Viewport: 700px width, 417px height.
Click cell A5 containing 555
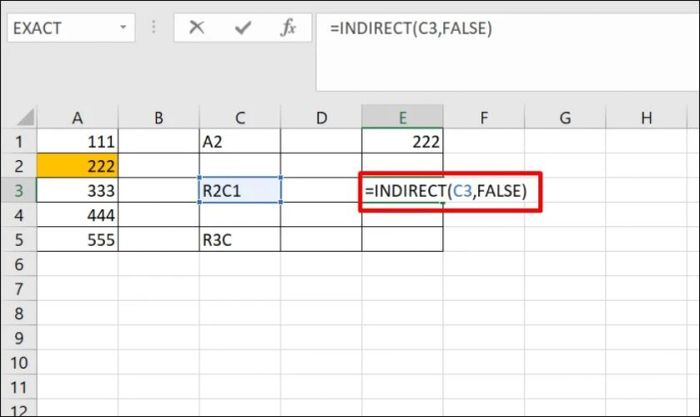pyautogui.click(x=78, y=240)
